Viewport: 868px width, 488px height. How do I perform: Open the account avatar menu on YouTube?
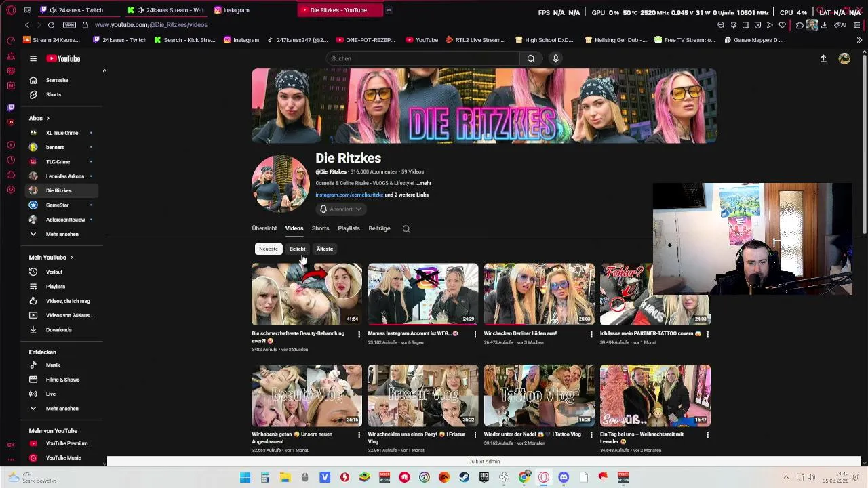pos(844,59)
